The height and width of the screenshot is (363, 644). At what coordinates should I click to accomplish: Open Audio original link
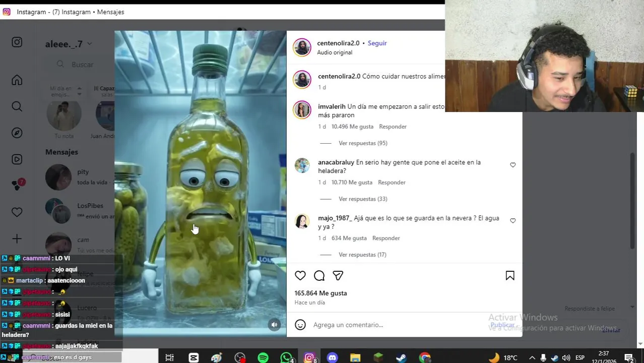pos(335,52)
